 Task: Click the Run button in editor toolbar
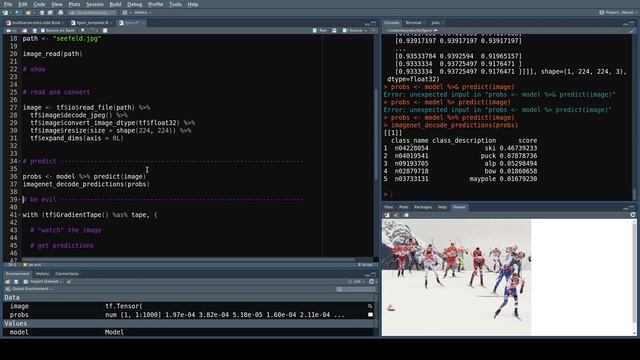pos(320,31)
